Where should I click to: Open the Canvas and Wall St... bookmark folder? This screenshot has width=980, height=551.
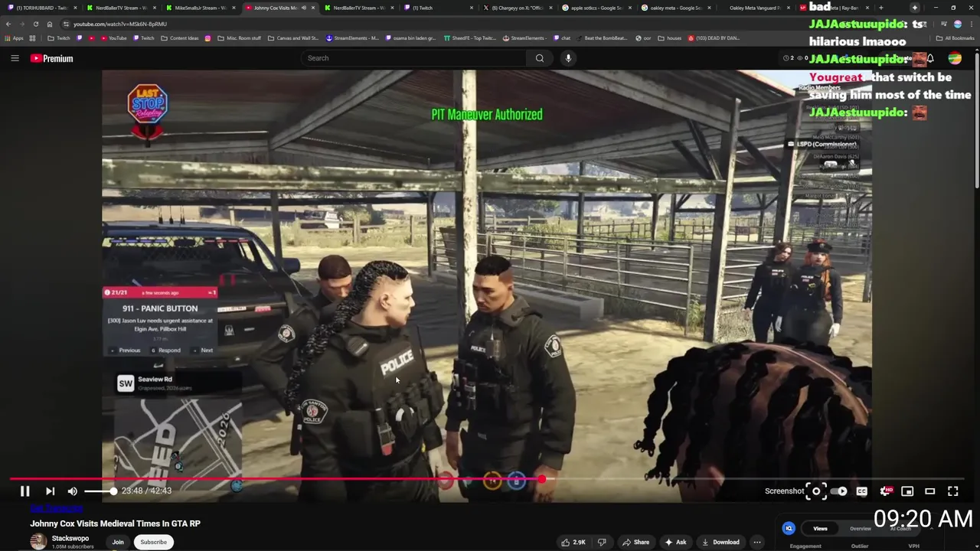(x=293, y=38)
